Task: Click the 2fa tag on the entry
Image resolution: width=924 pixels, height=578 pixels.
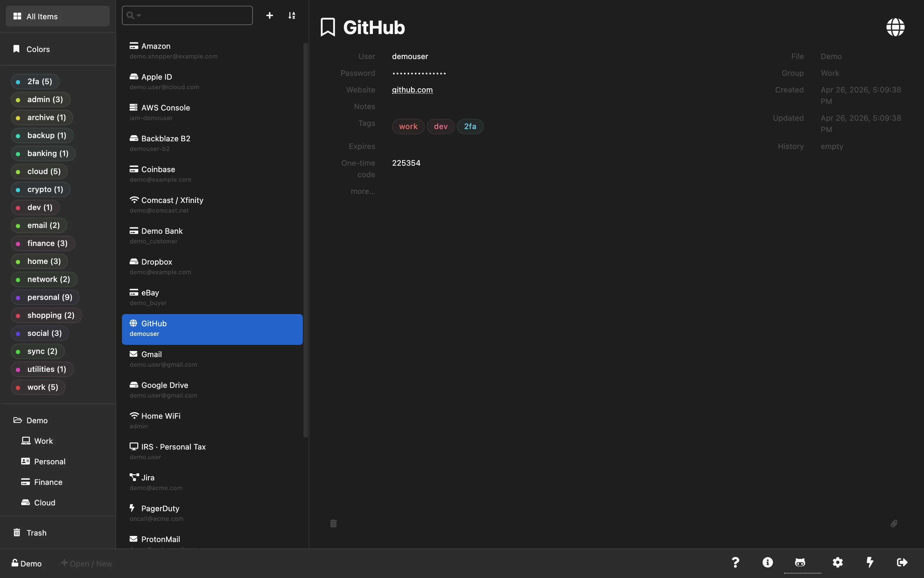Action: point(470,127)
